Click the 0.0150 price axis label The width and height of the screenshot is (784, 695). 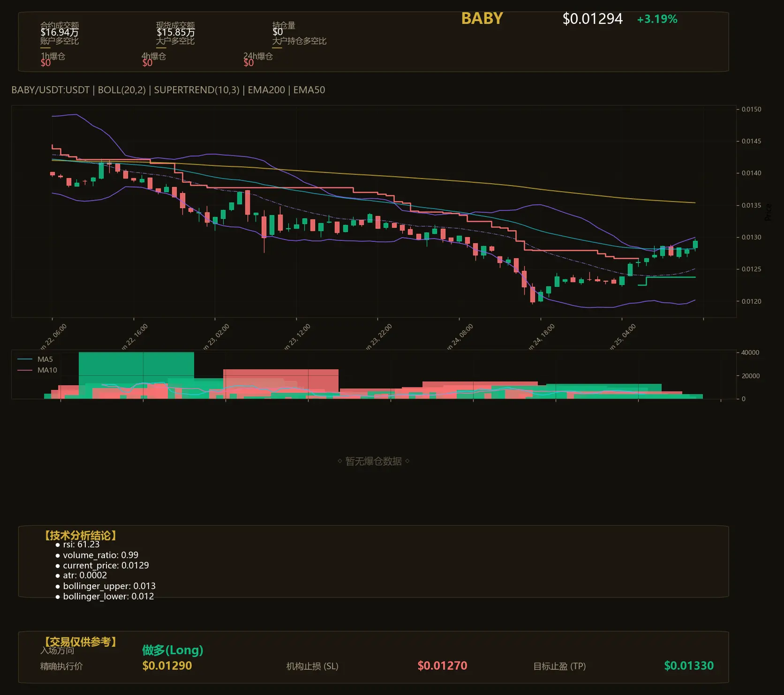pyautogui.click(x=751, y=109)
